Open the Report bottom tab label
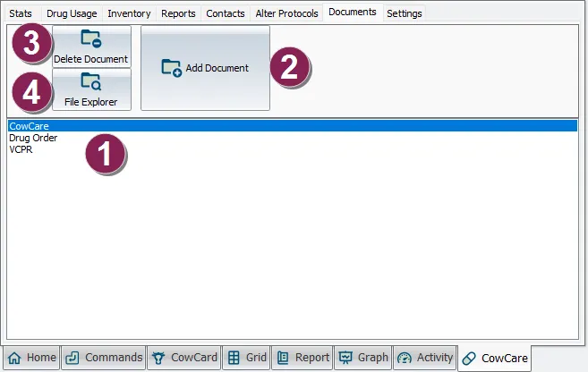 [312, 358]
